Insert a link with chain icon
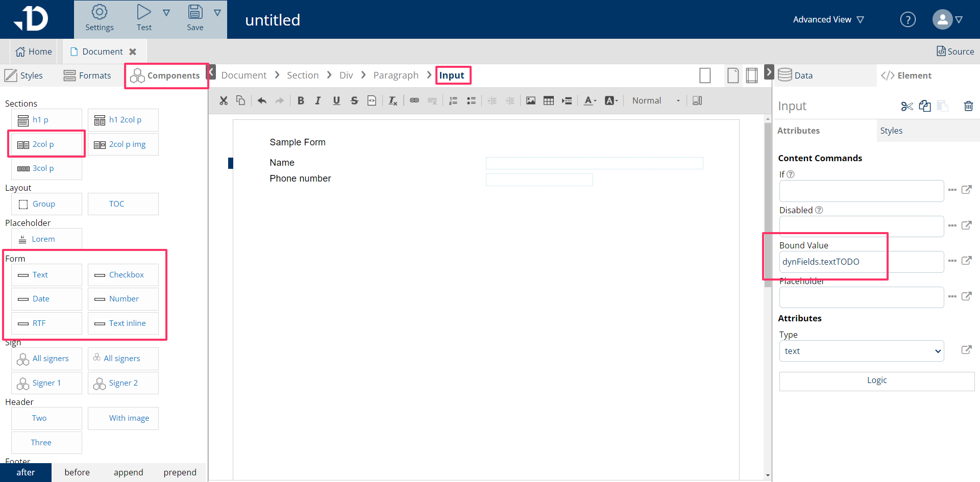980x482 pixels. [414, 100]
